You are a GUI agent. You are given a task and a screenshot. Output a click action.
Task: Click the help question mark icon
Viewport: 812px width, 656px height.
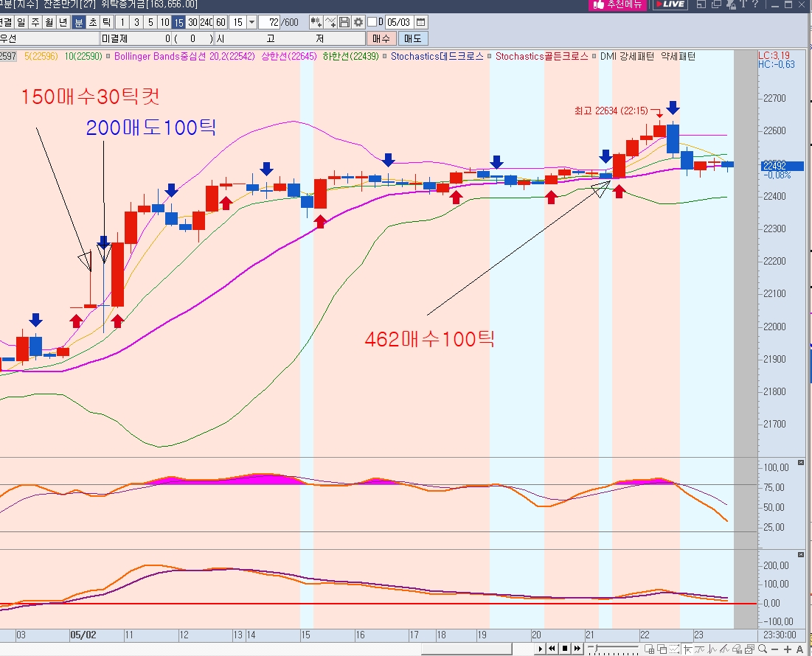coord(754,4)
